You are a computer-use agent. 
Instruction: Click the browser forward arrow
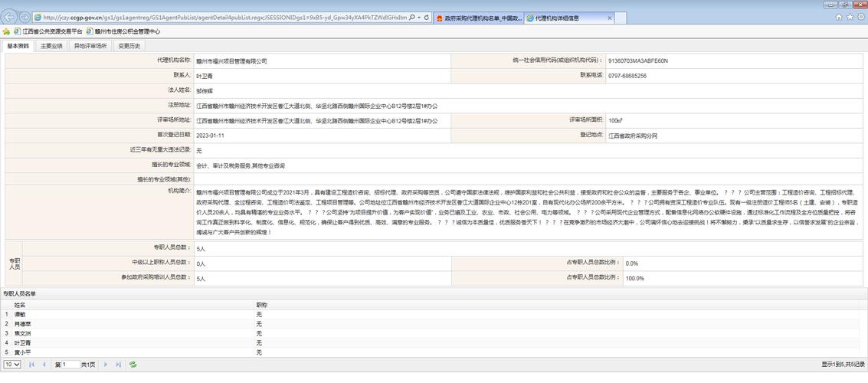[x=25, y=17]
